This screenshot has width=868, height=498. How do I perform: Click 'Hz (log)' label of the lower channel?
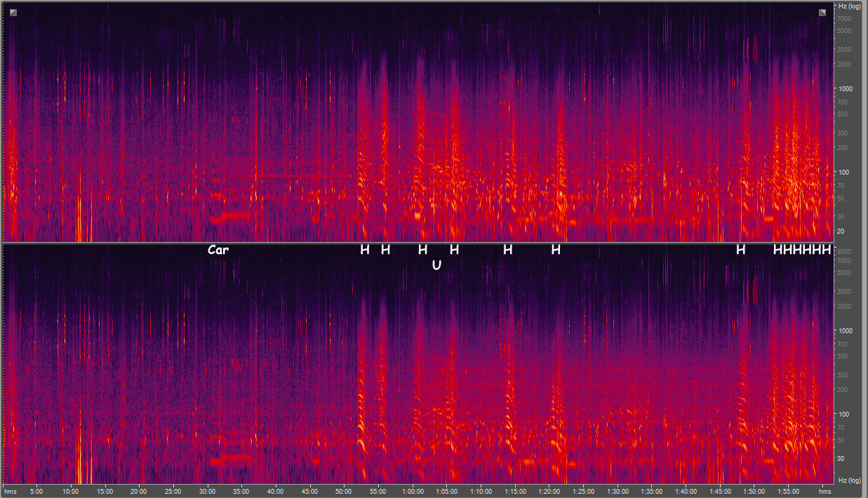pyautogui.click(x=849, y=479)
